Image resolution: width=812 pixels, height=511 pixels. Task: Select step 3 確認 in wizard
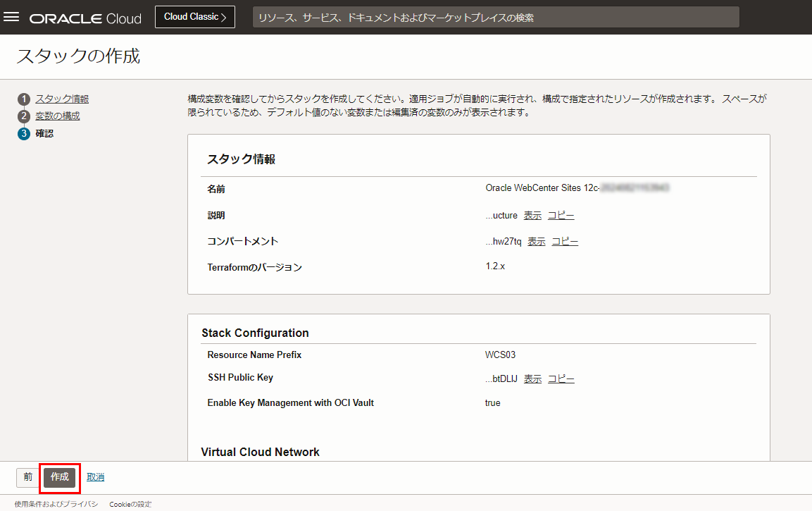[44, 133]
